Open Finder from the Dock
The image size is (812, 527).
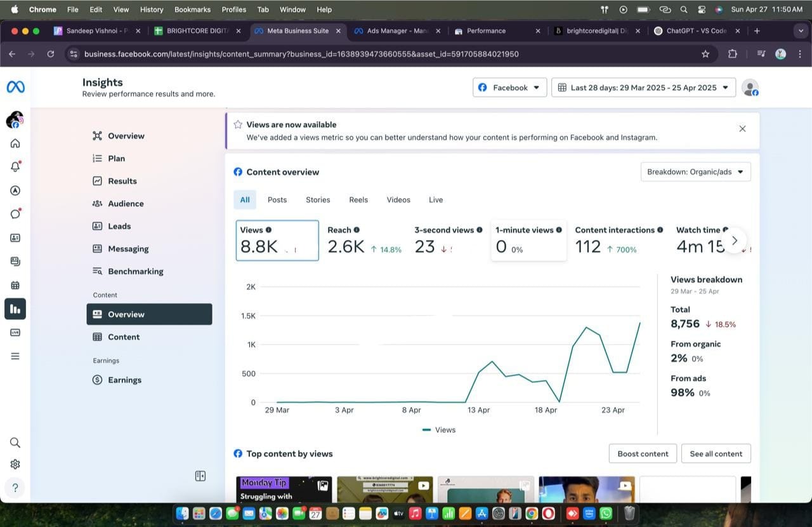[182, 513]
